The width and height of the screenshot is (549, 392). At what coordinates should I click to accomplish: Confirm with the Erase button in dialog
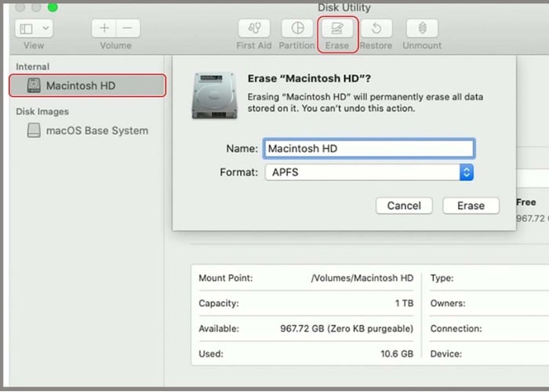point(471,205)
